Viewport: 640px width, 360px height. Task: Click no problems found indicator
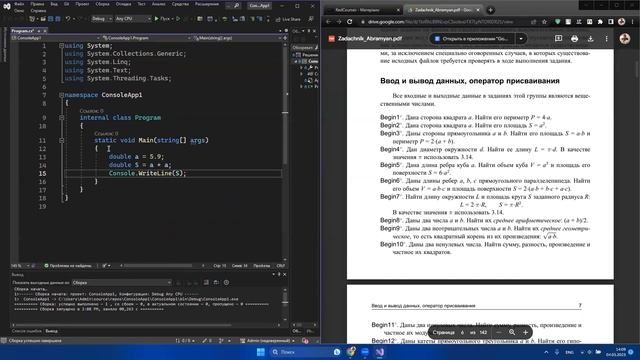click(68, 266)
